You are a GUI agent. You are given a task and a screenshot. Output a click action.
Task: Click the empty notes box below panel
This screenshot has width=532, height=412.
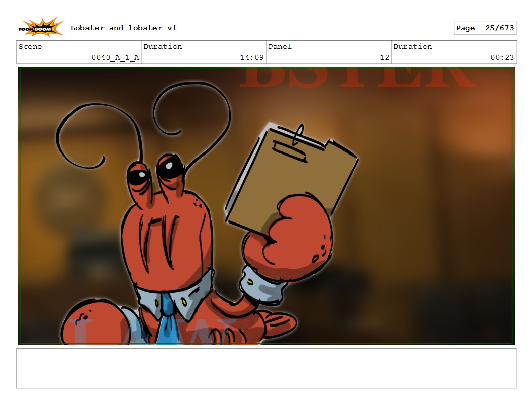pos(266,368)
